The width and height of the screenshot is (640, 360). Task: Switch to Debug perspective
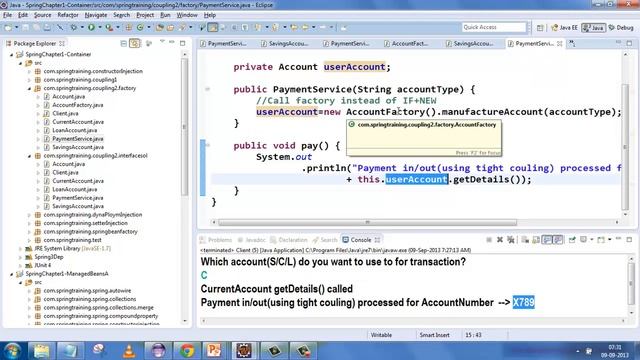click(621, 27)
